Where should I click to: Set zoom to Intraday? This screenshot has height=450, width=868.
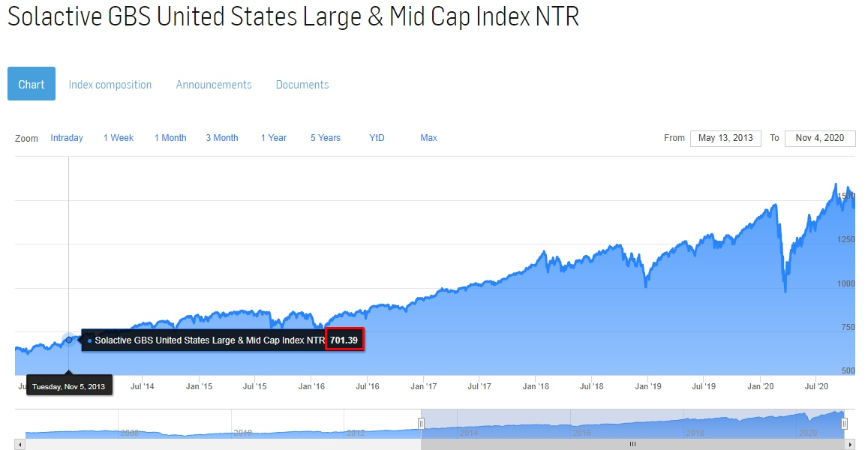click(x=67, y=138)
